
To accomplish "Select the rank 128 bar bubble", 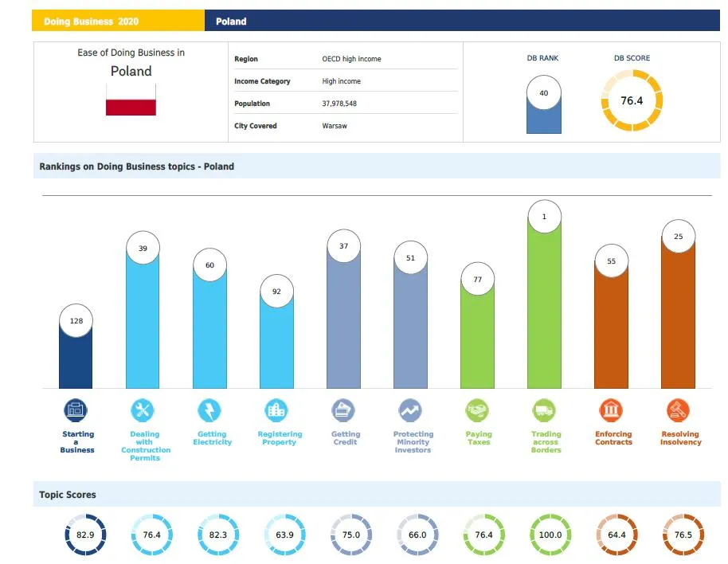I will [76, 321].
